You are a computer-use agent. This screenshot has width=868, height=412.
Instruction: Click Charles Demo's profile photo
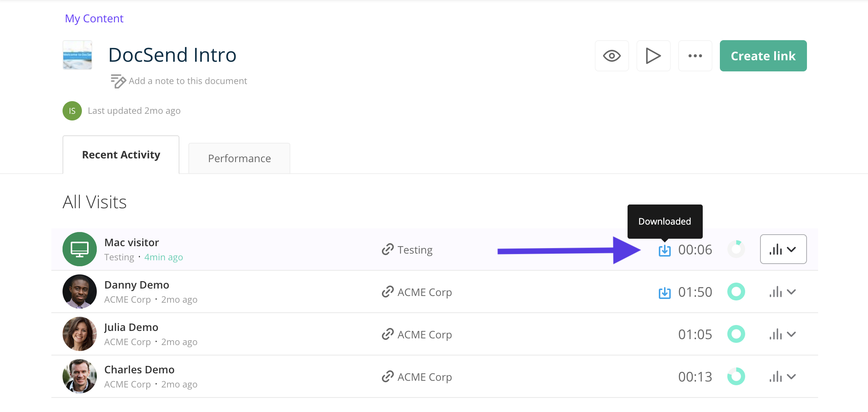tap(80, 376)
